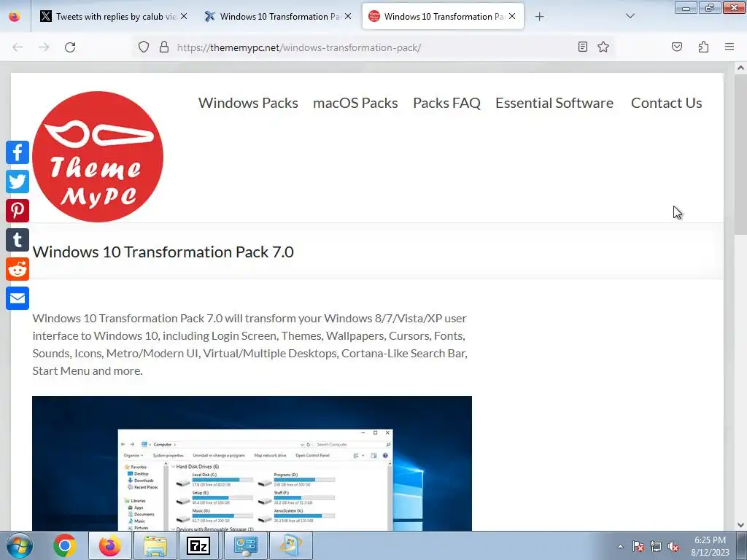Image resolution: width=747 pixels, height=560 pixels.
Task: Close the active Windows 10 Transformation tab
Action: tap(512, 16)
